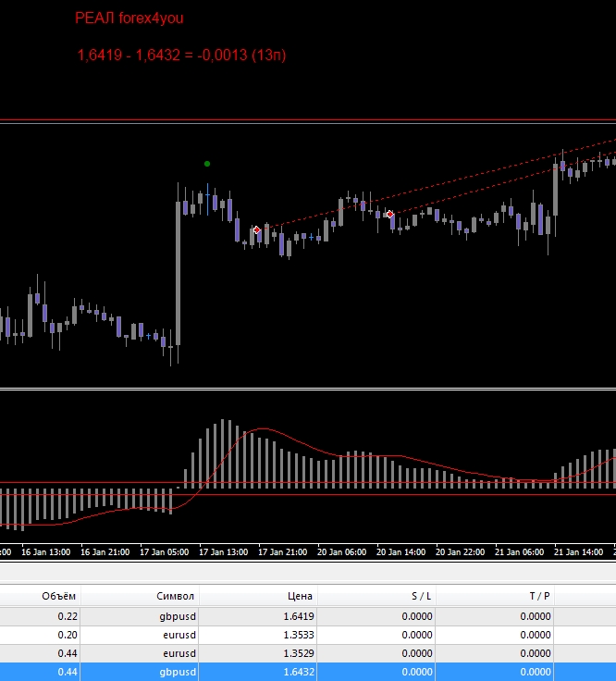Click T/P value 0.0000 in eurusd 1.3533 row
This screenshot has height=681, width=616.
click(x=536, y=635)
